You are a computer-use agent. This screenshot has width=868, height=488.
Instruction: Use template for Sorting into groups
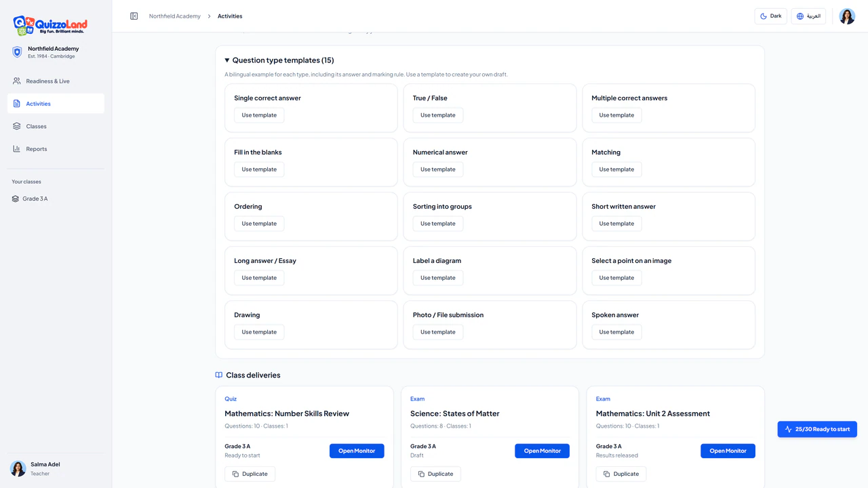click(x=438, y=224)
